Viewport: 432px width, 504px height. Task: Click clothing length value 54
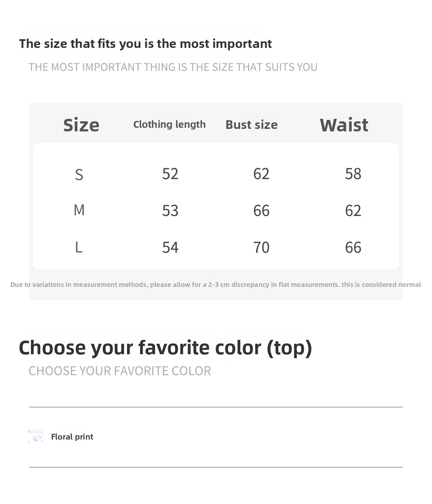[170, 247]
